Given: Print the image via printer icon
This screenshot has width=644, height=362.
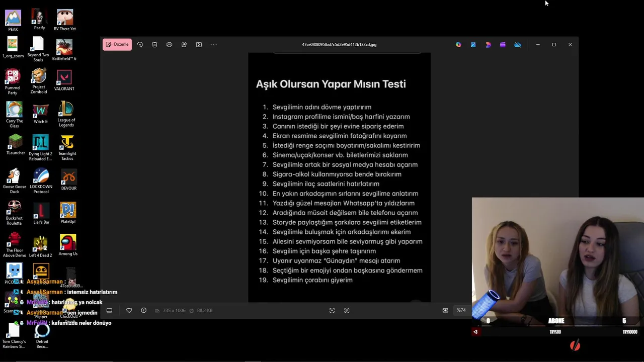Looking at the screenshot, I should pos(169,45).
